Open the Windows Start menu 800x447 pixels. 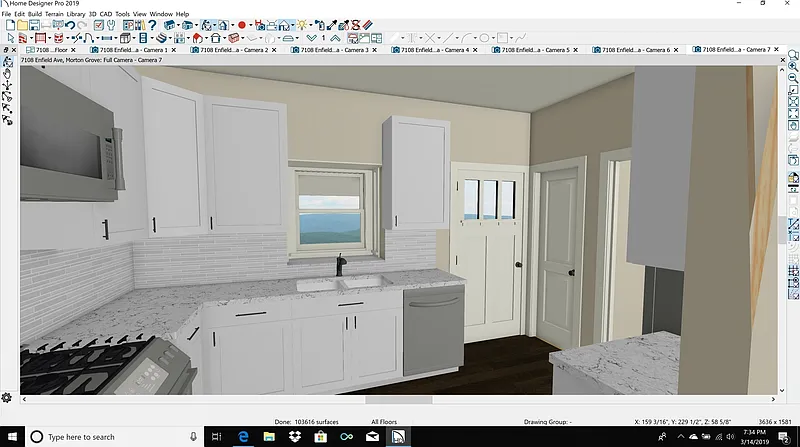[x=12, y=437]
